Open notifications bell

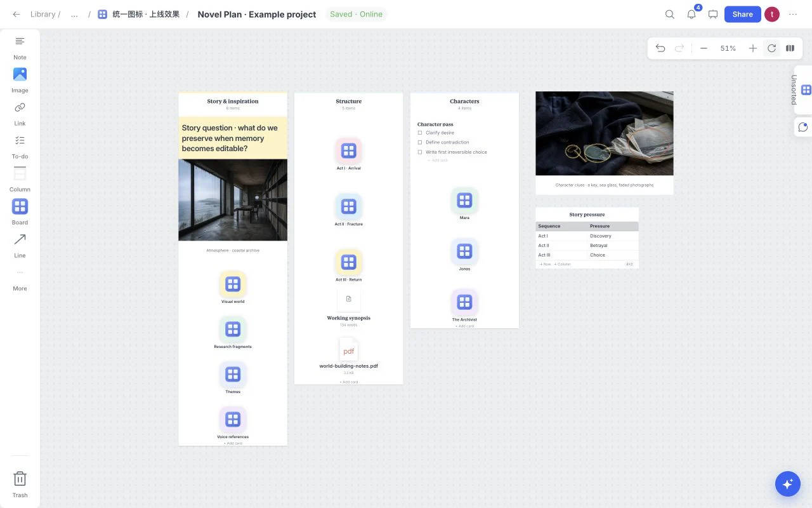coord(691,14)
